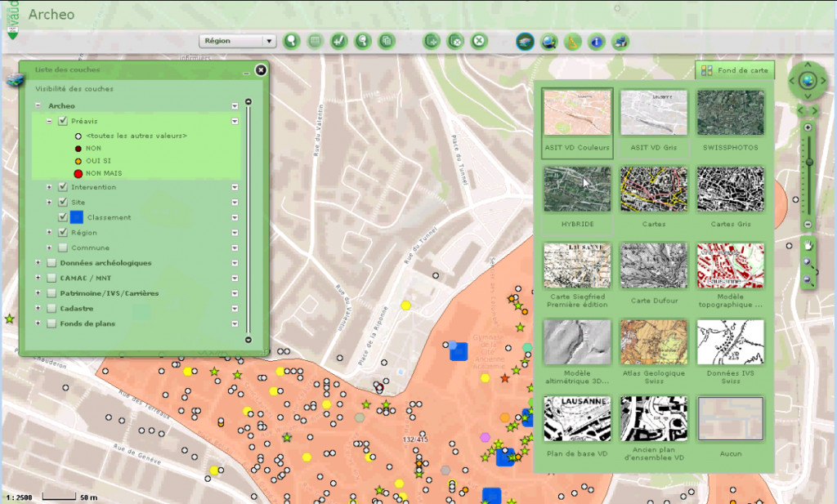This screenshot has width=837, height=504.
Task: Enable the Patrimoine/IVS/Carrières checkbox
Action: (x=51, y=293)
